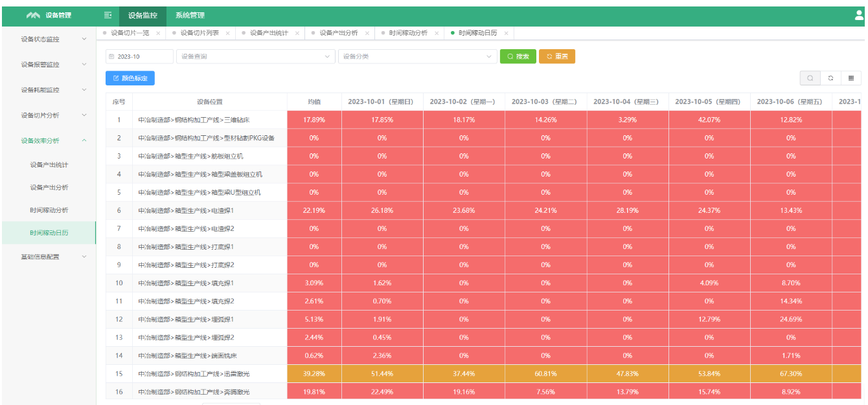
Task: Click the orange 重置 button
Action: [x=557, y=56]
